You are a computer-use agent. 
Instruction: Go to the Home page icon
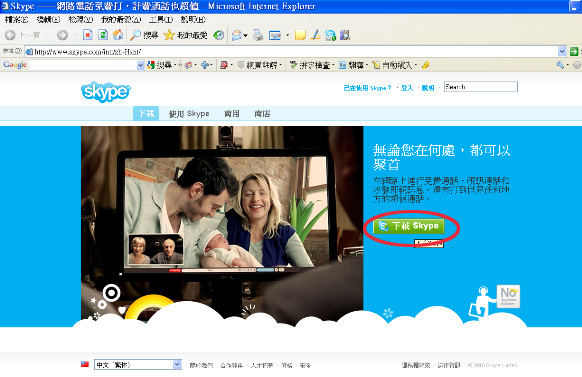tap(118, 35)
